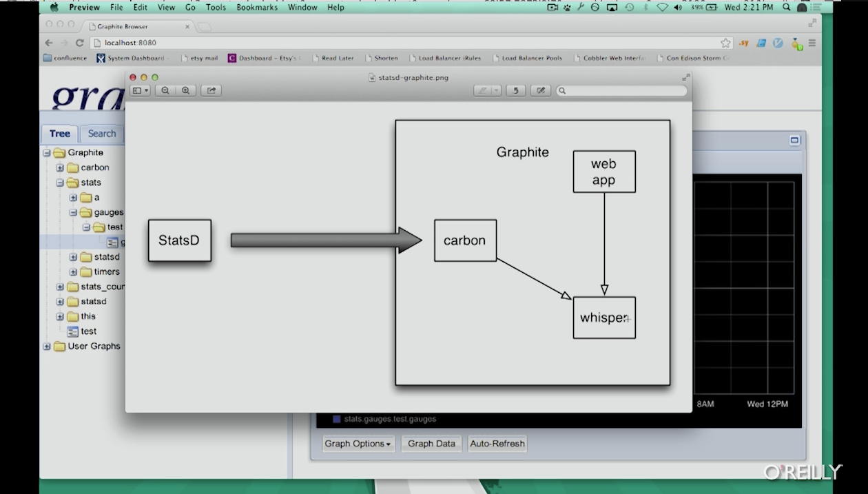Open the Chrome hamburger menu icon
The image size is (868, 494).
[812, 43]
